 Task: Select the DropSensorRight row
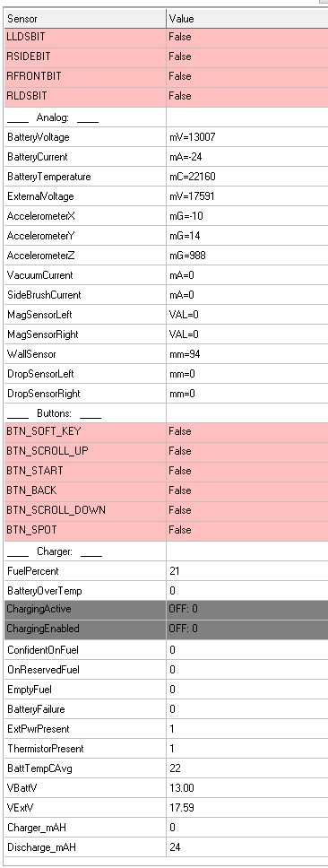click(166, 394)
